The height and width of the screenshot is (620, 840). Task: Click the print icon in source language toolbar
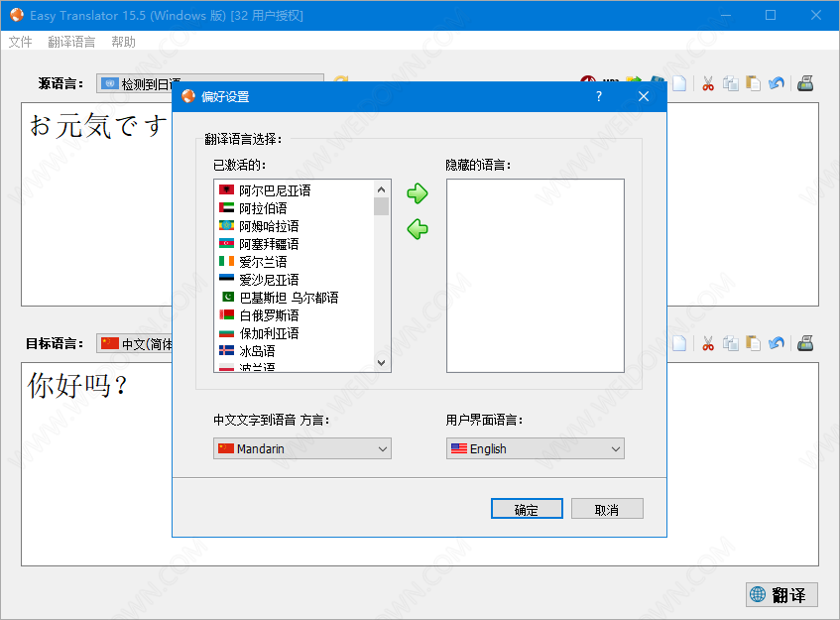point(806,84)
